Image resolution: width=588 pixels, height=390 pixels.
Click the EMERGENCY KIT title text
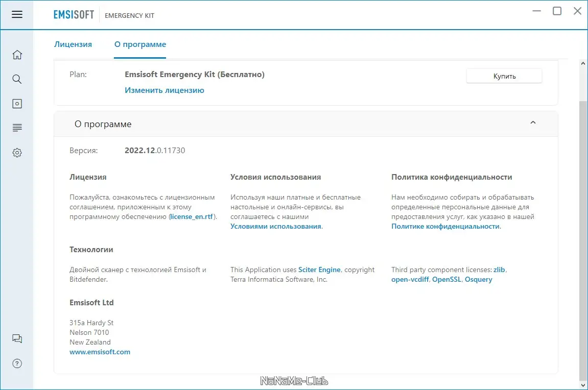tap(129, 15)
